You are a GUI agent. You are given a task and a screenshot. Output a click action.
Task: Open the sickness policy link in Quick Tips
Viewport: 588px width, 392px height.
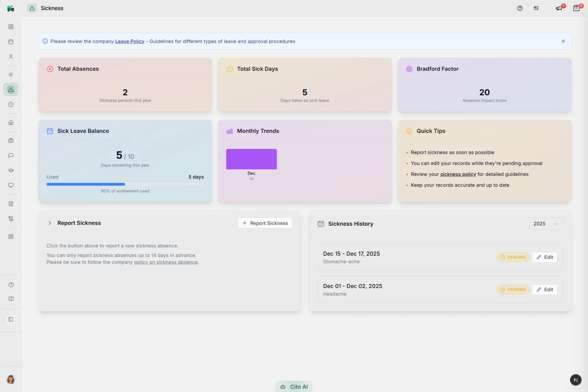click(458, 174)
